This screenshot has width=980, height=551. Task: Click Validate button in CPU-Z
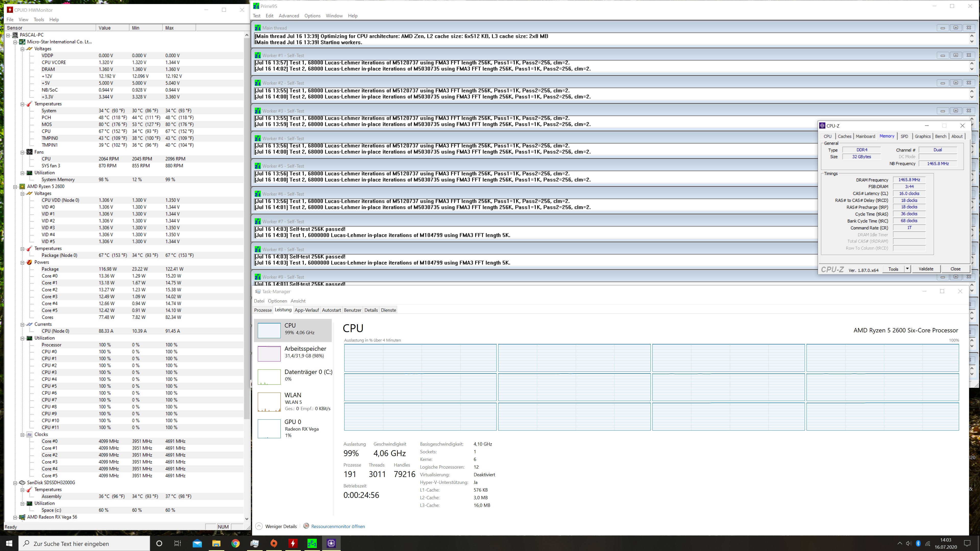point(926,269)
